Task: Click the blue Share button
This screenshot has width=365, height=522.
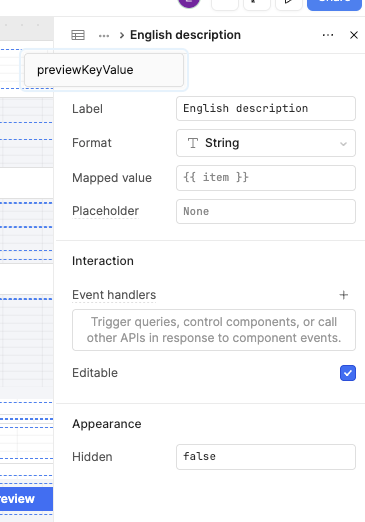Action: pos(334,4)
